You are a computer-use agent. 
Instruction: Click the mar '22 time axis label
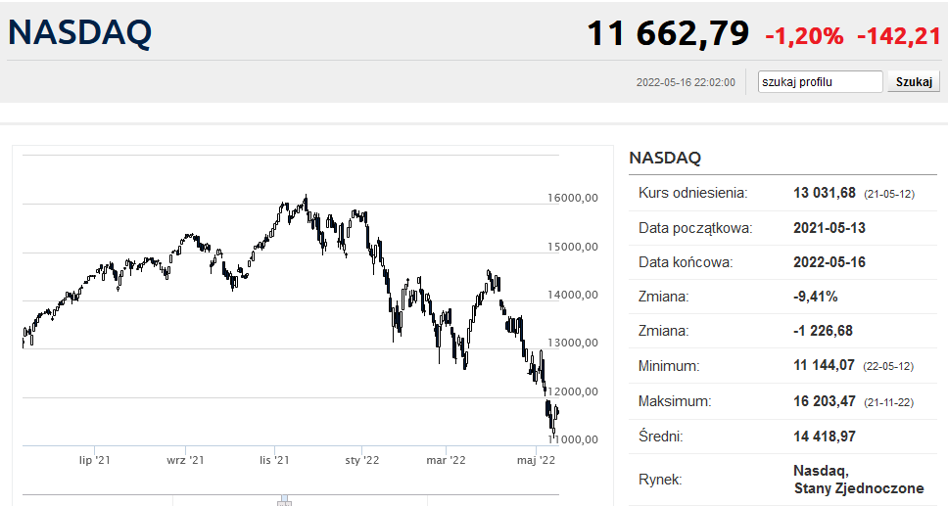446,461
